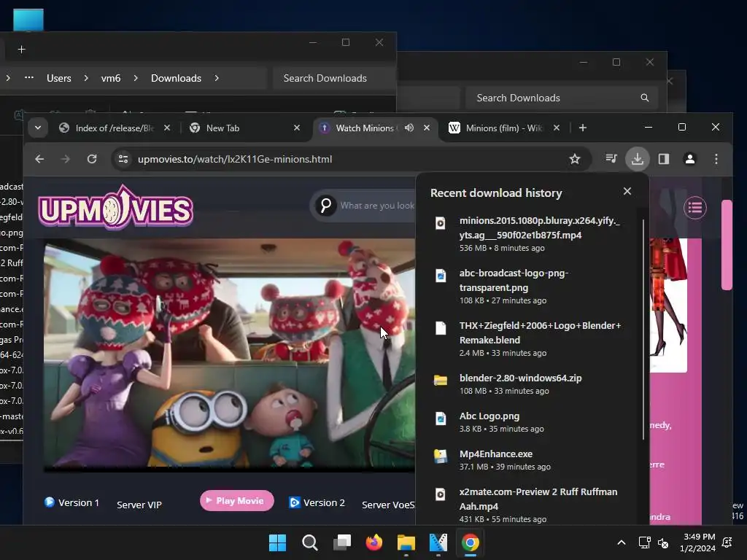The width and height of the screenshot is (747, 560).
Task: Reload the upmovies page
Action: coord(92,159)
